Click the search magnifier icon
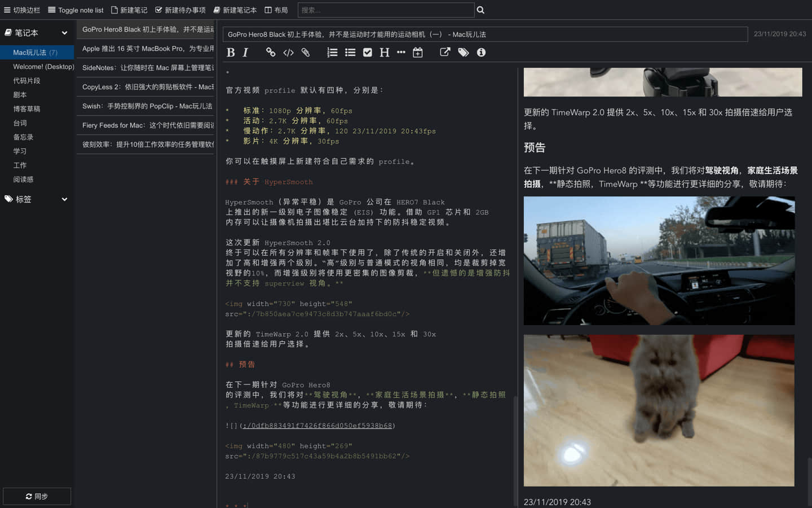This screenshot has width=812, height=508. click(x=480, y=10)
